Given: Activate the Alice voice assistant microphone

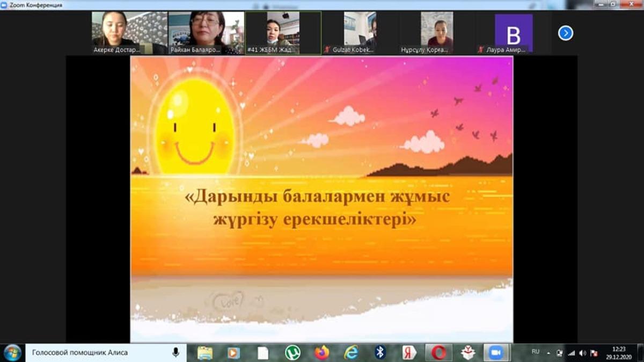Looking at the screenshot, I should [x=175, y=353].
